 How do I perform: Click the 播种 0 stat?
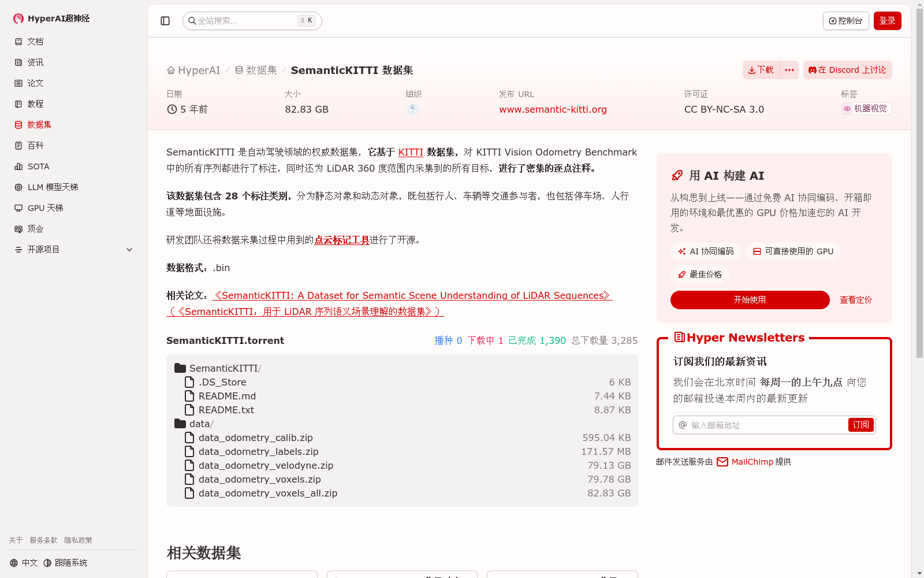[448, 340]
